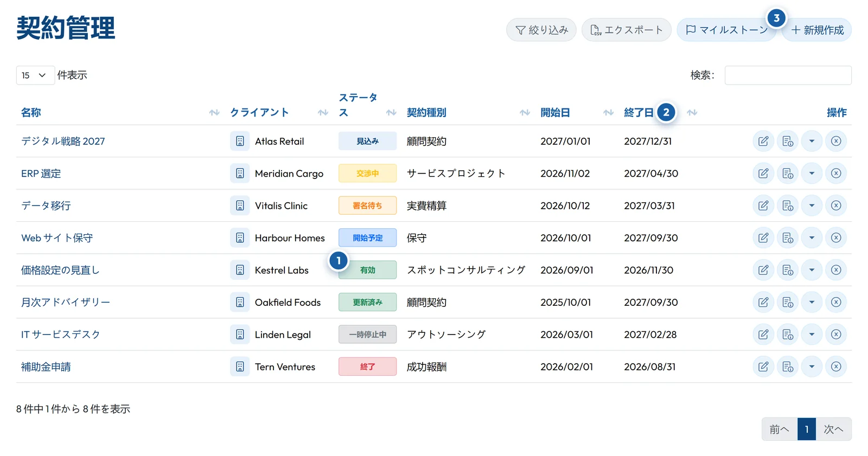Remove the 月次アドバイザリー contract
This screenshot has width=868, height=456.
click(x=836, y=302)
